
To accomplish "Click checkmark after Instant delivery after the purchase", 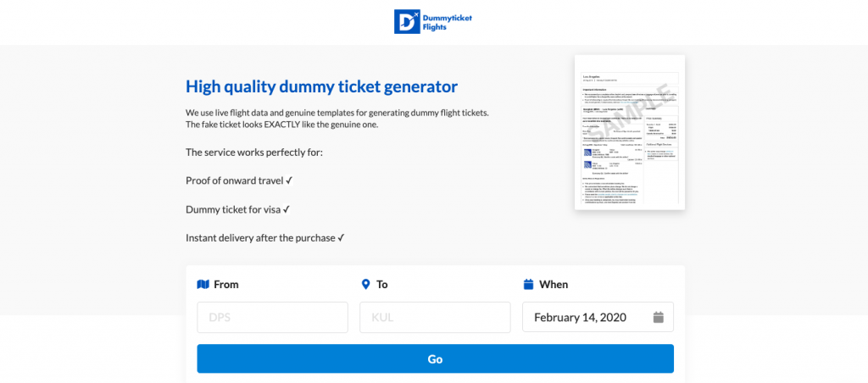I will [x=341, y=238].
